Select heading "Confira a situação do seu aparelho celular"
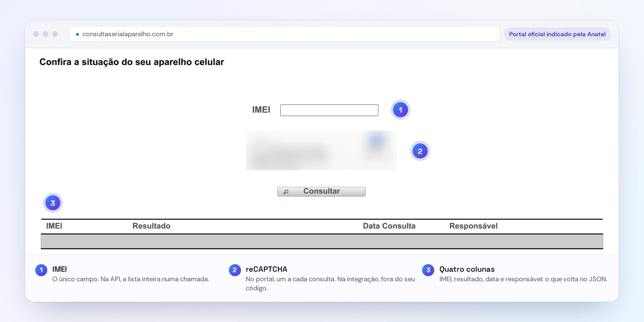This screenshot has height=322, width=644. click(132, 62)
